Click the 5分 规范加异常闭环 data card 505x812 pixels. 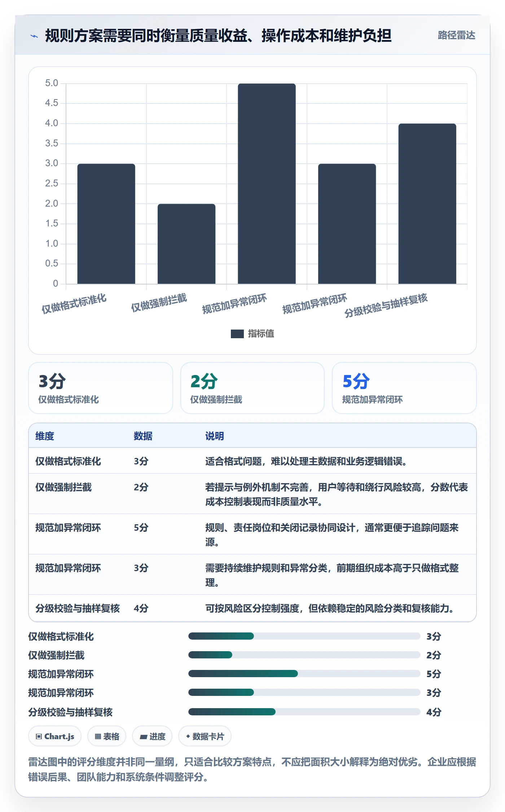point(404,388)
